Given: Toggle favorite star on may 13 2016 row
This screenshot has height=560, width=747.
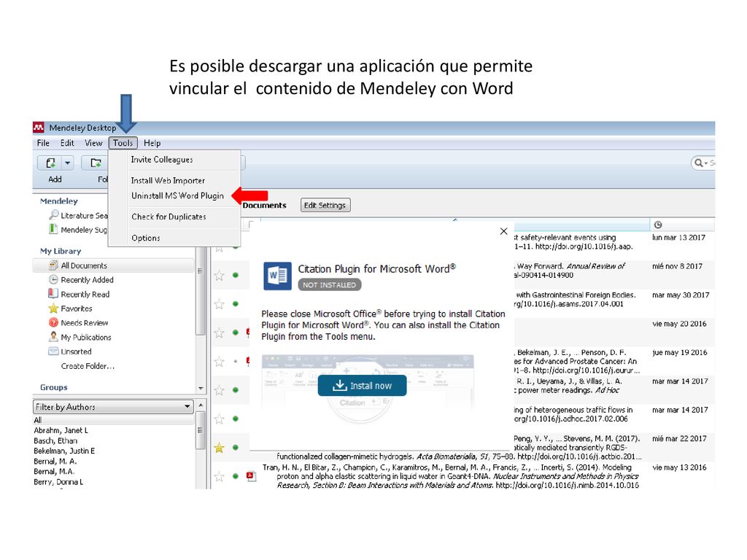Looking at the screenshot, I should click(x=219, y=476).
